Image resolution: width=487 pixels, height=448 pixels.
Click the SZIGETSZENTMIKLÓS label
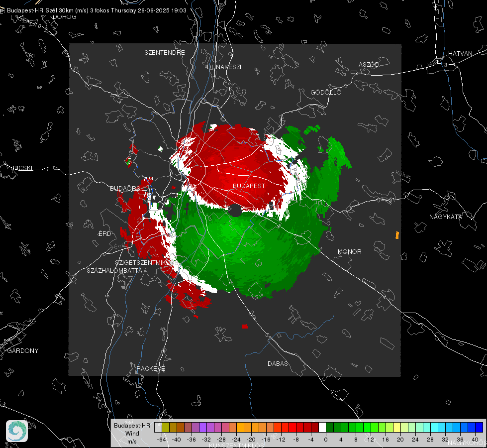(x=142, y=263)
